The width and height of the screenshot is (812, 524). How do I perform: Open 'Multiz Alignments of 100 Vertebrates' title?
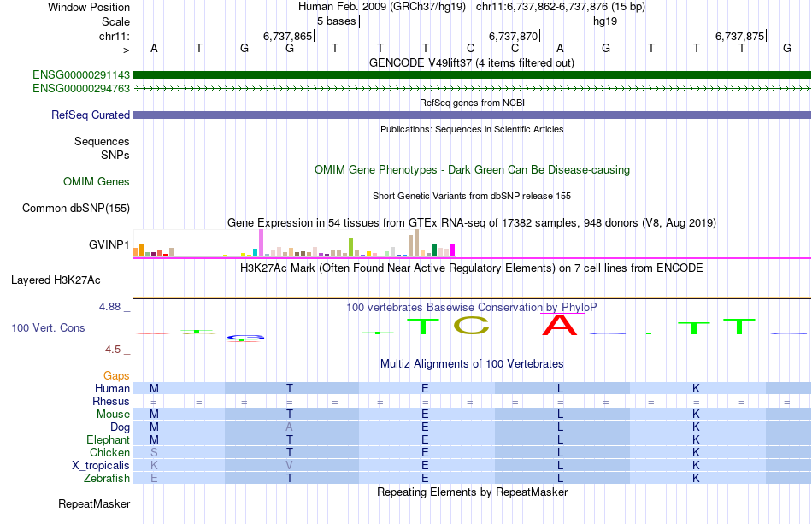[x=472, y=363]
